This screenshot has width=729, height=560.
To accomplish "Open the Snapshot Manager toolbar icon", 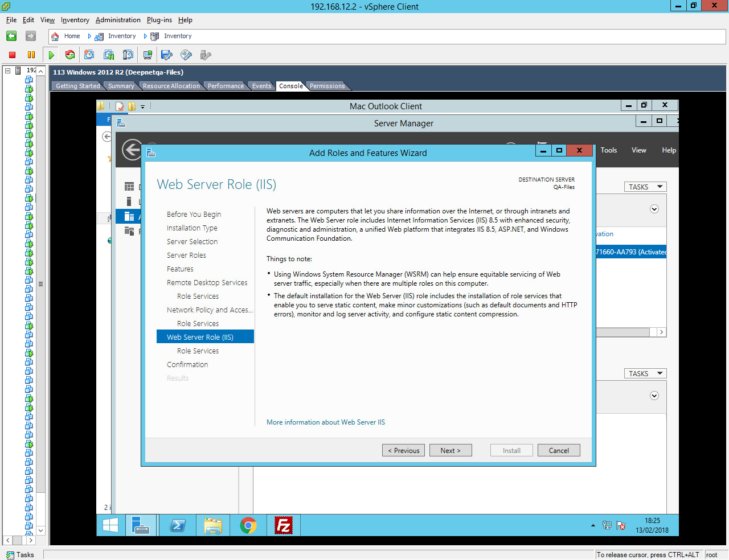I will [x=128, y=55].
